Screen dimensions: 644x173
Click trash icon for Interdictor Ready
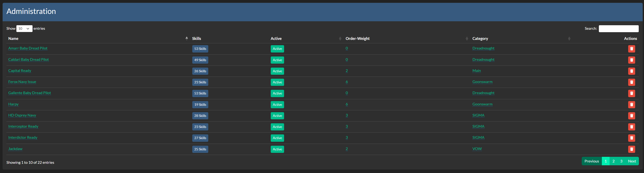pyautogui.click(x=631, y=138)
